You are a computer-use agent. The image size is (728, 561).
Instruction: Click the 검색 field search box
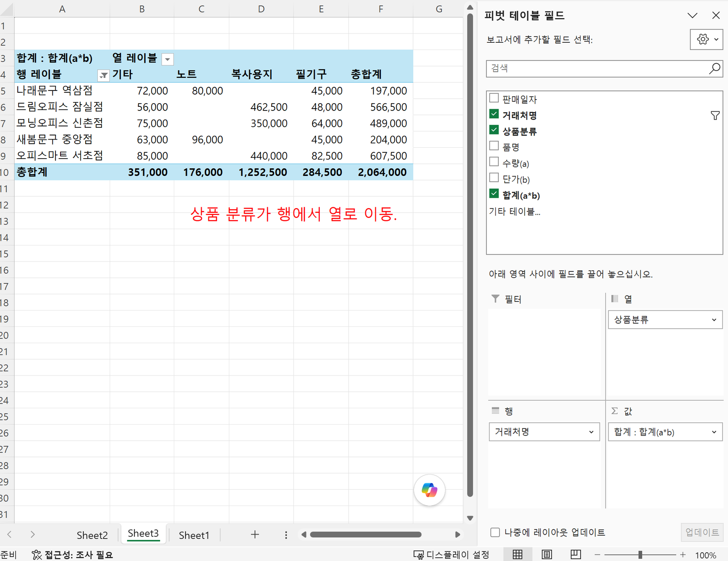pyautogui.click(x=605, y=69)
